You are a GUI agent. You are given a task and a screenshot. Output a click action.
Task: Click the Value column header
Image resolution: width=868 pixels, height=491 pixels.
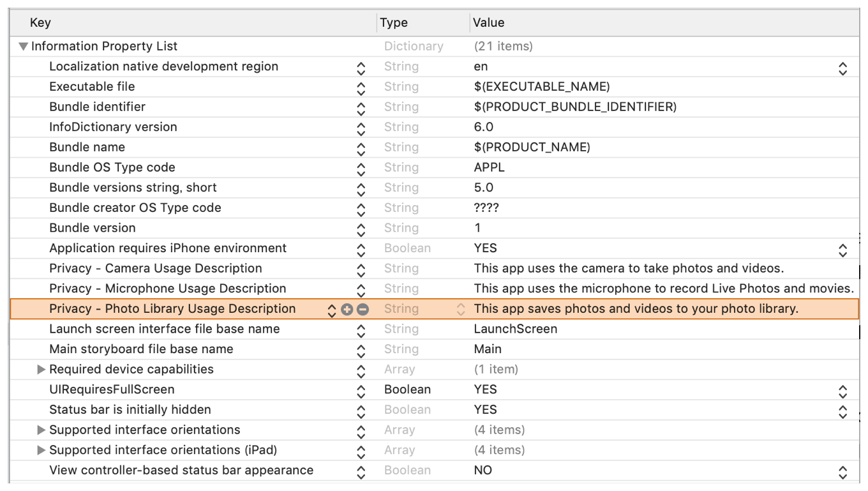pos(488,23)
